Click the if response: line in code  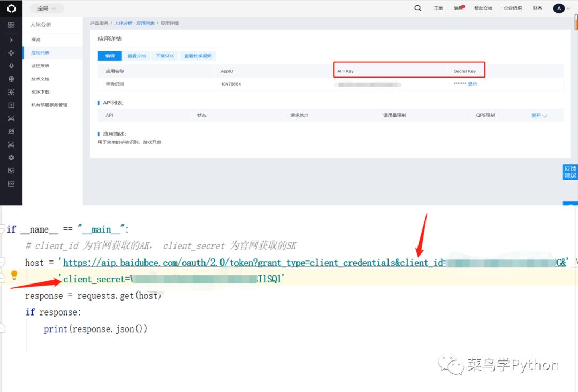coord(54,312)
